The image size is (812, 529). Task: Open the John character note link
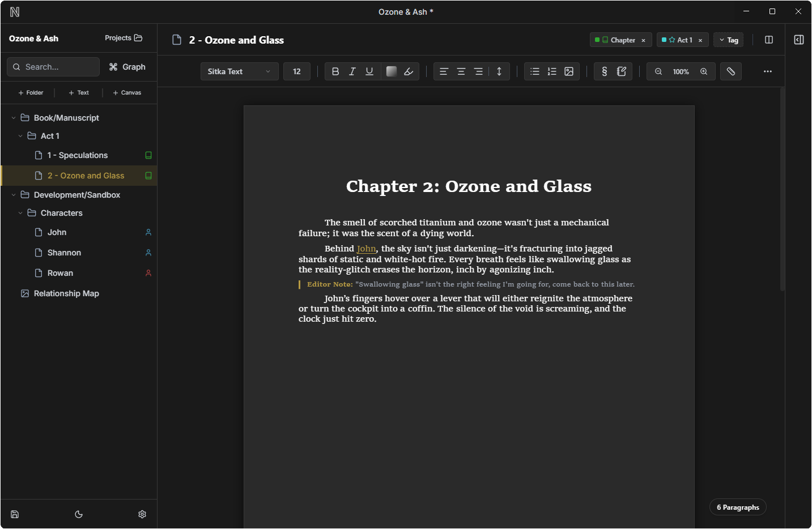coord(366,248)
